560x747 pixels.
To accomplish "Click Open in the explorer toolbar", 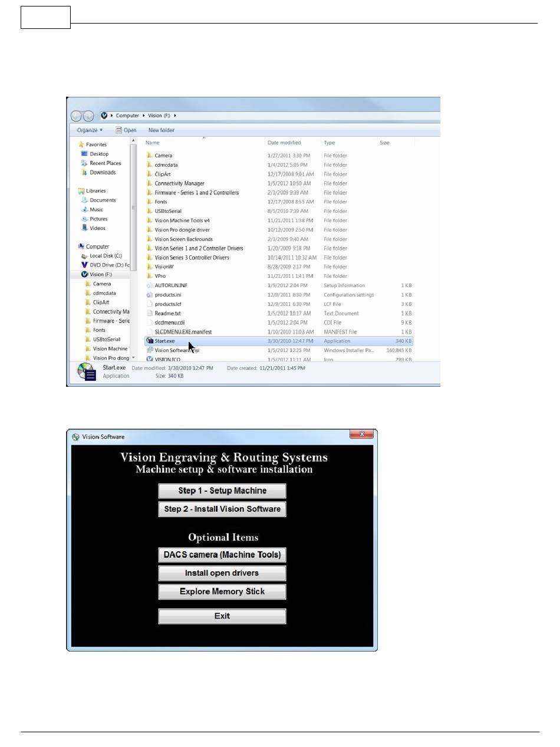I will point(126,130).
